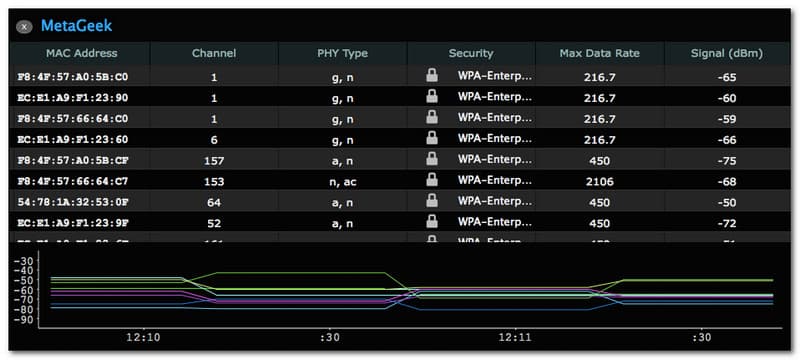This screenshot has width=800, height=360.
Task: Sort by PHY Type column header
Action: coord(342,53)
